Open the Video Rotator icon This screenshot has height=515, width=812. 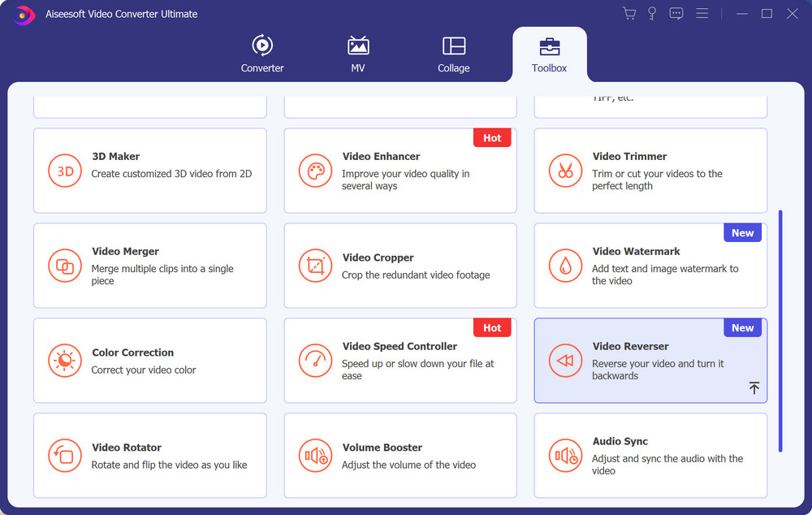(65, 456)
